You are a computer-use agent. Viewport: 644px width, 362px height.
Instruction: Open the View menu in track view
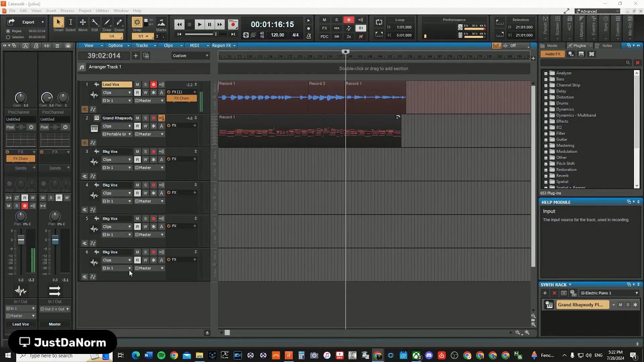[x=91, y=45]
